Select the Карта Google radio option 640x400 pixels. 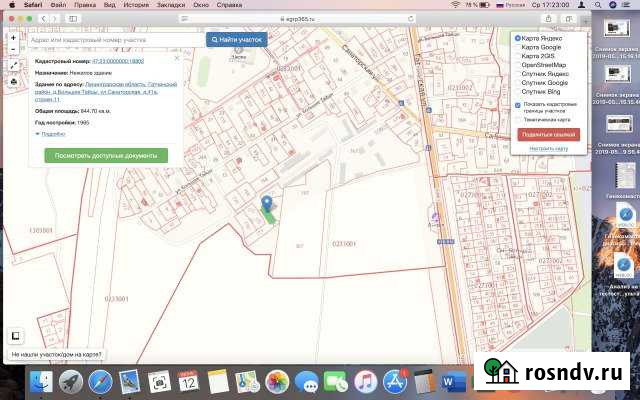[x=518, y=46]
